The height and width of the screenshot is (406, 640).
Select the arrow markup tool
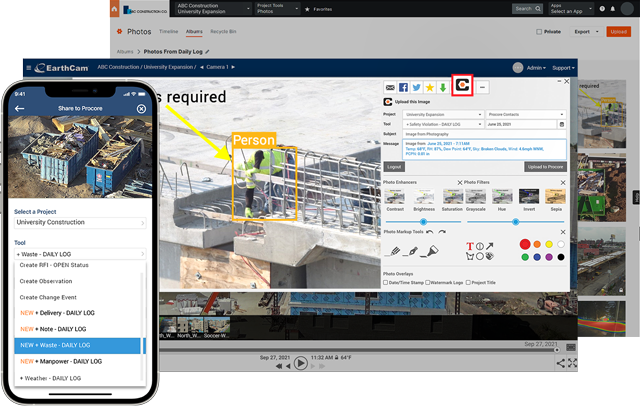click(x=489, y=246)
